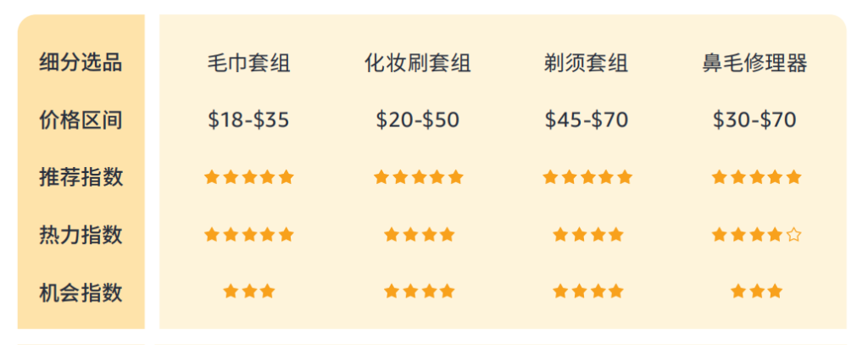Image resolution: width=868 pixels, height=345 pixels.
Task: Click the 热力指数 stars for 剃须套组
Action: click(x=587, y=235)
